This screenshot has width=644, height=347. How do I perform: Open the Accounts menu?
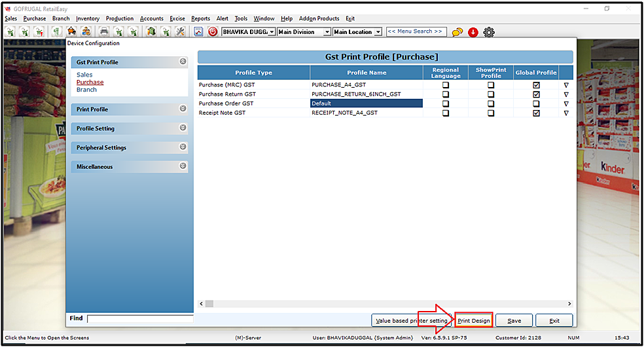(152, 18)
